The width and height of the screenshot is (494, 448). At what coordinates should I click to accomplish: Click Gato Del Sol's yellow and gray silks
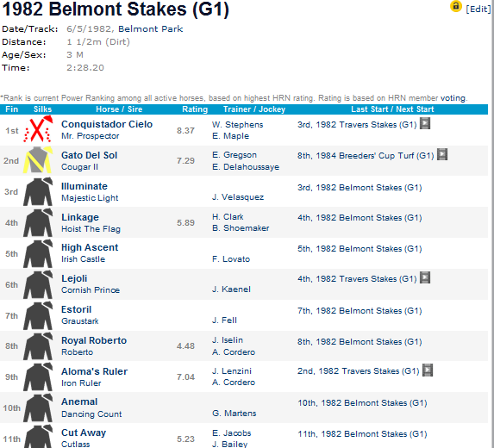click(37, 159)
